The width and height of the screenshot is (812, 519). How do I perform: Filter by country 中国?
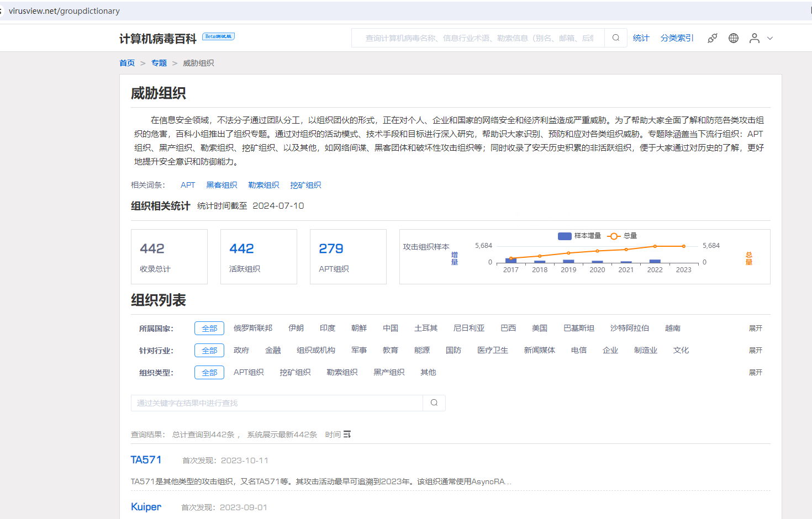click(x=391, y=328)
